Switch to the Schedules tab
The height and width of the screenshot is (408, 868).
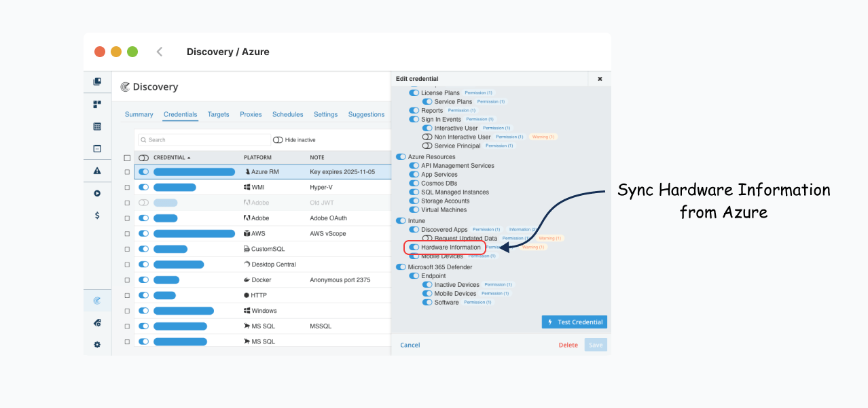tap(288, 114)
